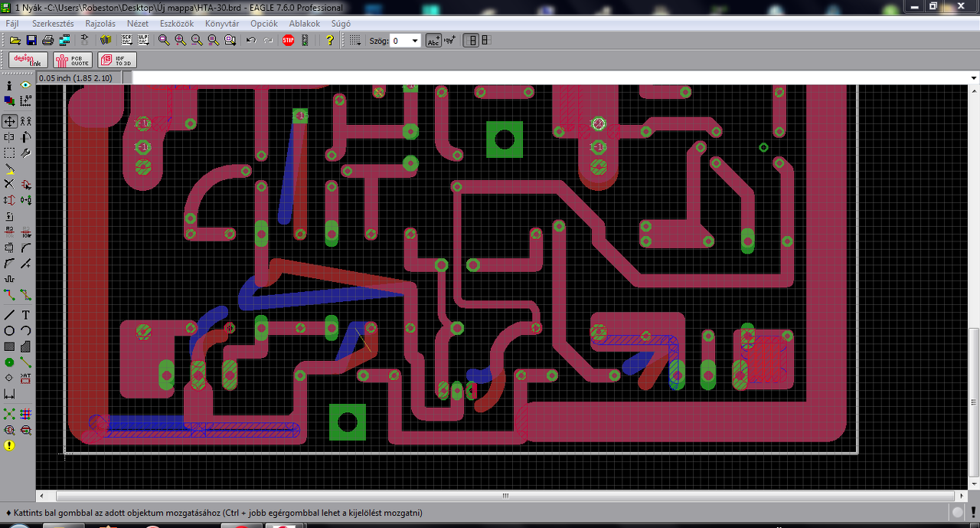Select the Dimension tool
This screenshot has height=528, width=980.
click(x=9, y=394)
